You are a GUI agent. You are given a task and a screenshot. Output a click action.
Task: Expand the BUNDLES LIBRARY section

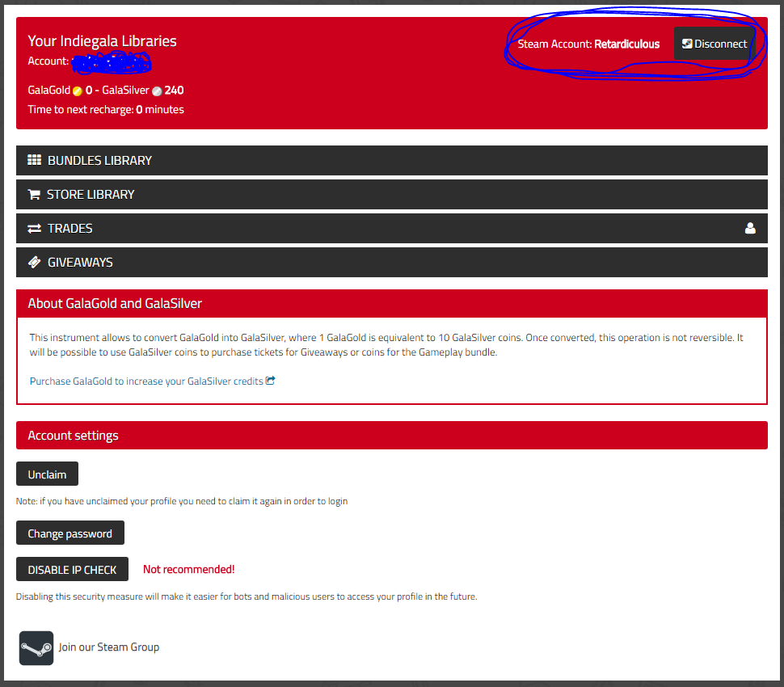click(x=99, y=160)
